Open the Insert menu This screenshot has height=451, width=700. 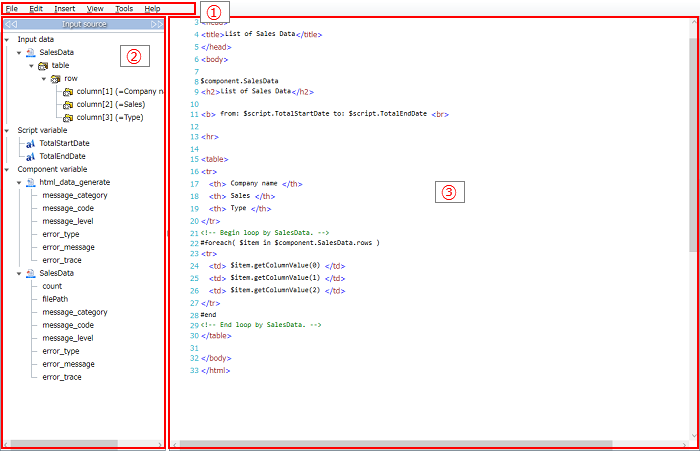point(64,8)
